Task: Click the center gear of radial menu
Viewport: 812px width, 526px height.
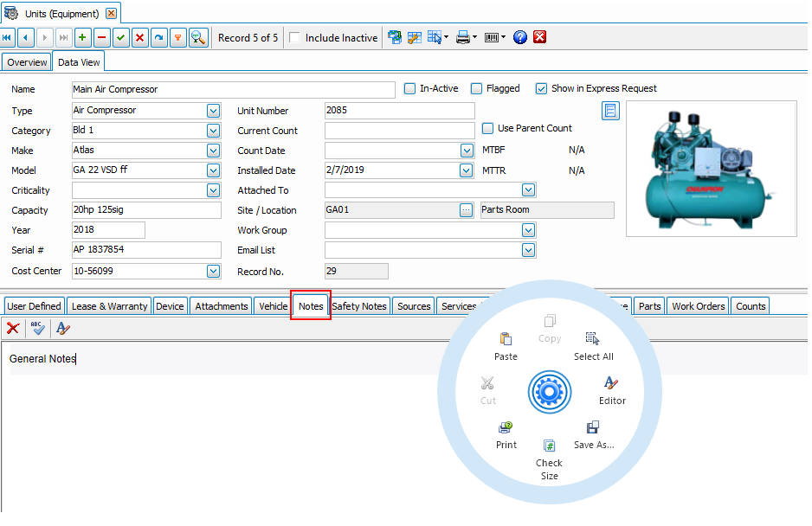Action: click(550, 392)
